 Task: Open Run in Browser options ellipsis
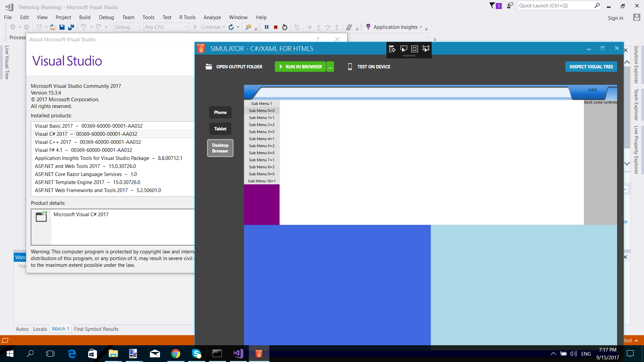coord(330,67)
